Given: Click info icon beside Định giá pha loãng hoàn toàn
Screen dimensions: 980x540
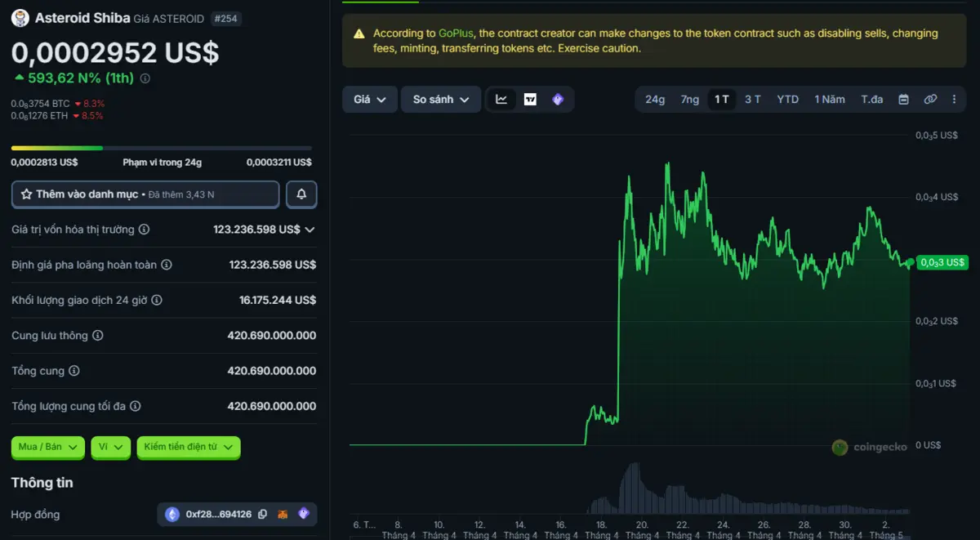Looking at the screenshot, I should pyautogui.click(x=167, y=265).
